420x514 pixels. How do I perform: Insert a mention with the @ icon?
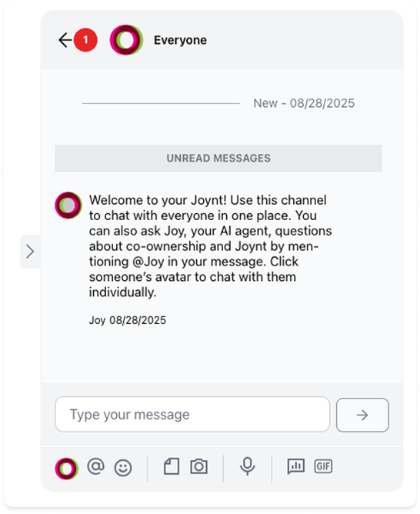[x=95, y=466]
